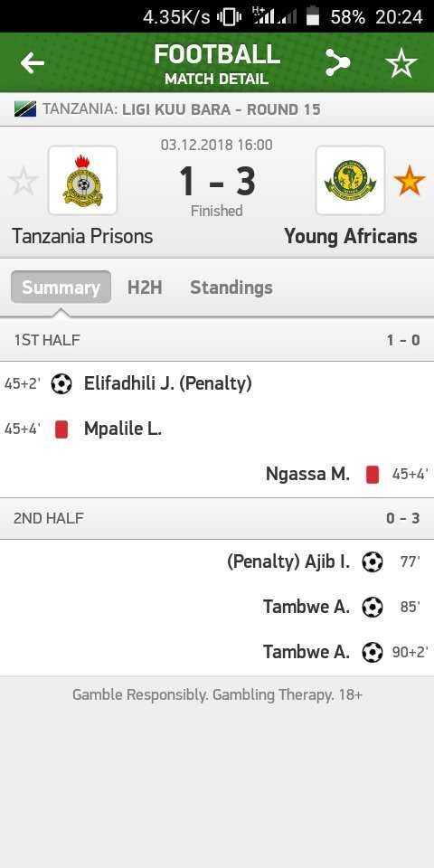The width and height of the screenshot is (434, 868).
Task: Open the Ligi Kuu Bara Round 15 league link
Action: point(222,109)
